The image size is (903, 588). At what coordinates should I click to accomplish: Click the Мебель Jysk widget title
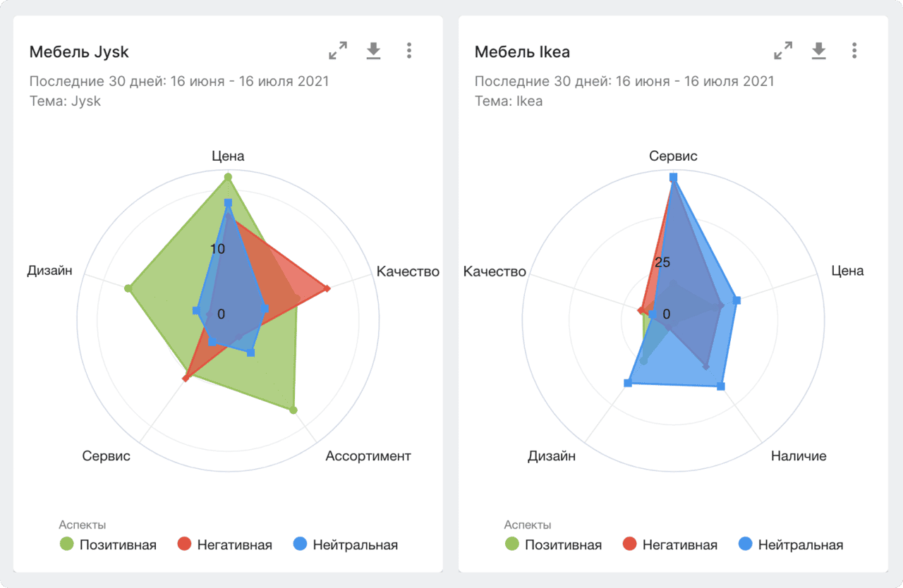click(x=79, y=51)
